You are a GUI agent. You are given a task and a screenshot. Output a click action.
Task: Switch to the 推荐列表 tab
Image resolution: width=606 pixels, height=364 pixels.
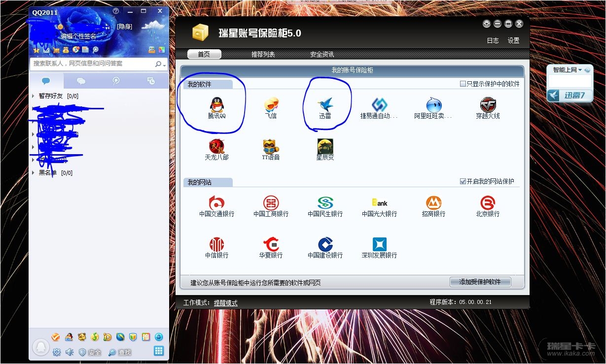coord(263,54)
